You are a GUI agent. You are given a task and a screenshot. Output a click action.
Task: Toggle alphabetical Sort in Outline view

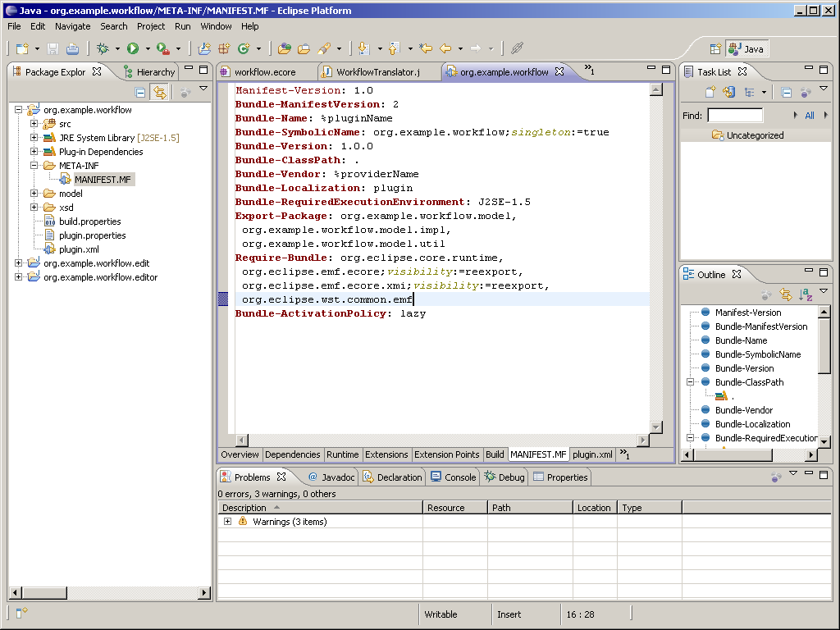click(806, 294)
